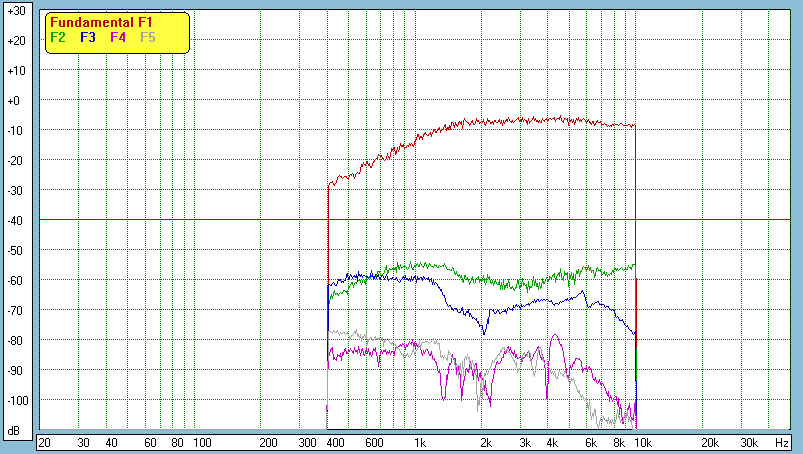Click the yellow legend box background

[x=170, y=45]
